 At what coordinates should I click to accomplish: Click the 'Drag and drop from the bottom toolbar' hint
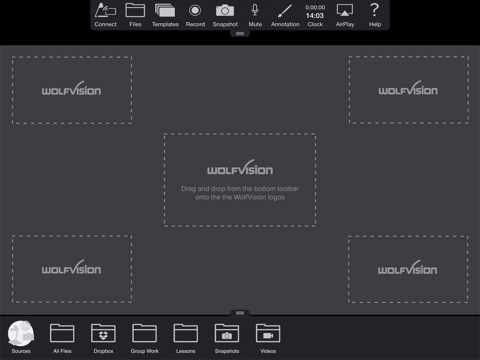coord(240,193)
